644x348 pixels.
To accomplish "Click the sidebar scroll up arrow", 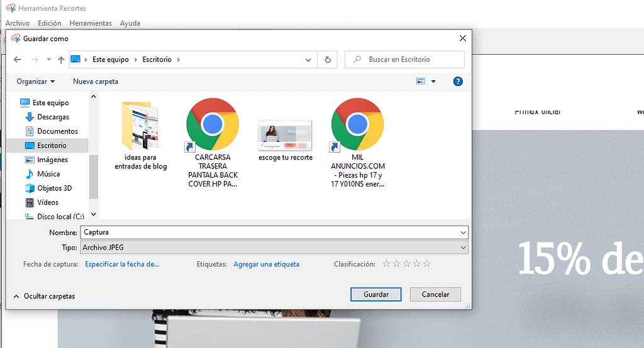I will pyautogui.click(x=94, y=97).
